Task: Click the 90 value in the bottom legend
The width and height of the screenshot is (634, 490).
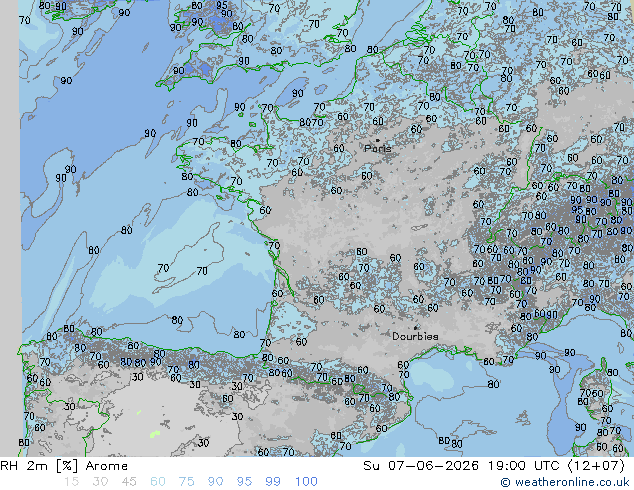Action: tap(215, 482)
